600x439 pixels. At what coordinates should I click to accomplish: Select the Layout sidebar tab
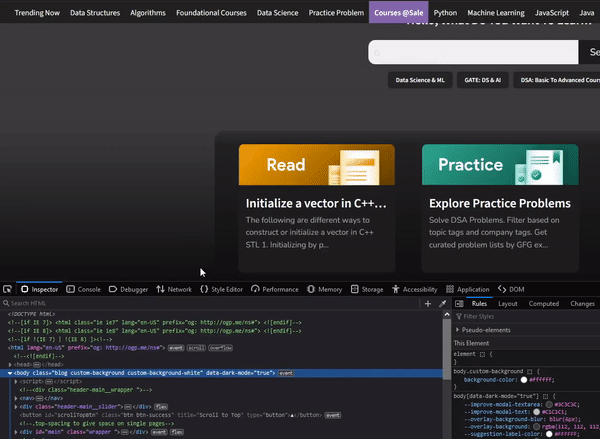coord(508,304)
